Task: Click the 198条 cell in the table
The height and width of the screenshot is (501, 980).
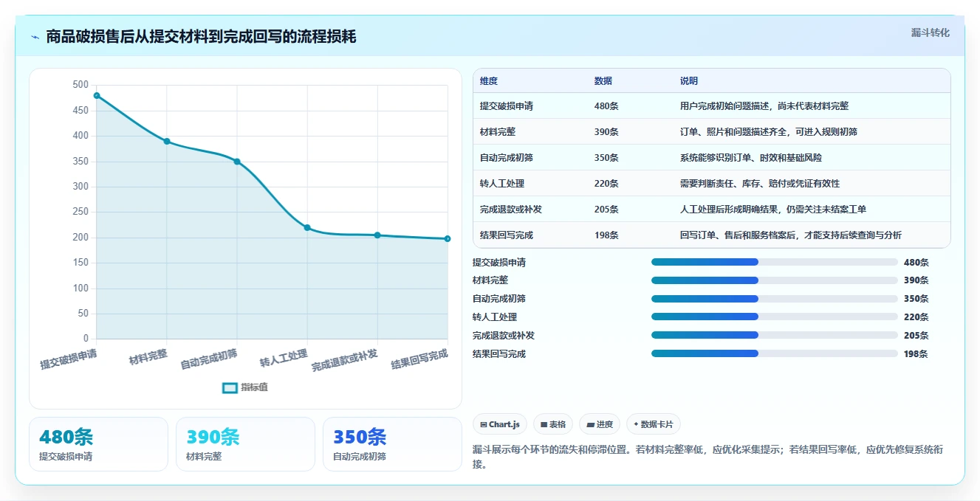Action: pyautogui.click(x=606, y=235)
